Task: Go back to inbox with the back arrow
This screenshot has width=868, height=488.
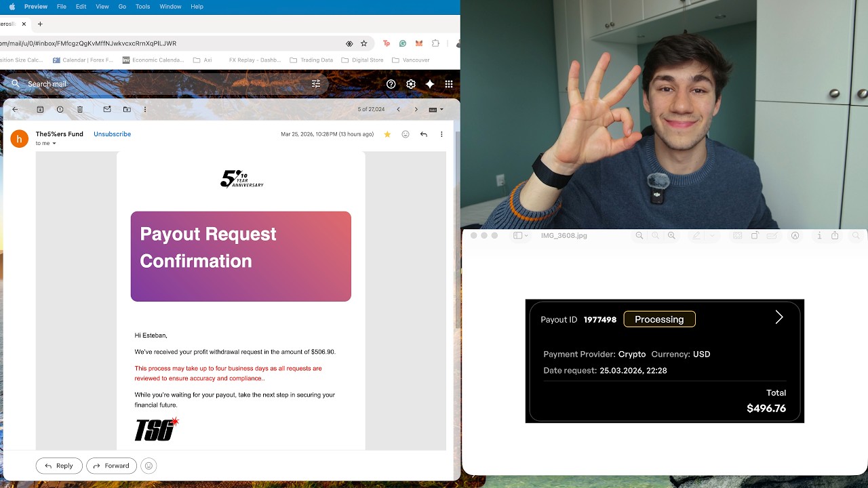Action: tap(15, 109)
